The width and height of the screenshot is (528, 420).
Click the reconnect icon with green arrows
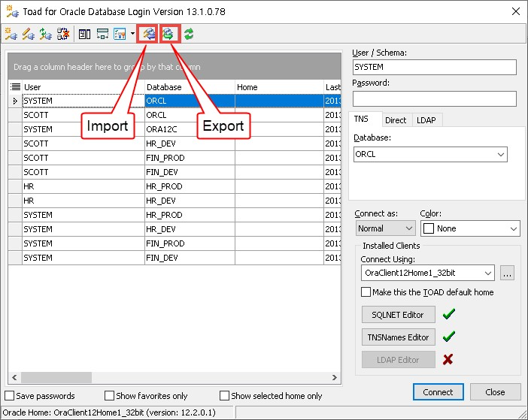(x=45, y=34)
